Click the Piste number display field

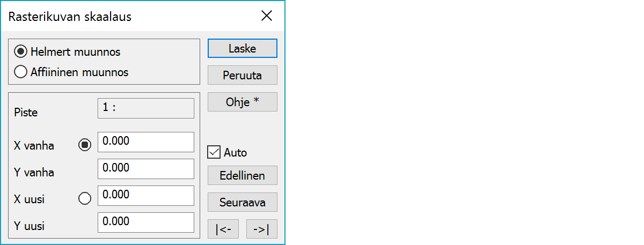coord(145,108)
